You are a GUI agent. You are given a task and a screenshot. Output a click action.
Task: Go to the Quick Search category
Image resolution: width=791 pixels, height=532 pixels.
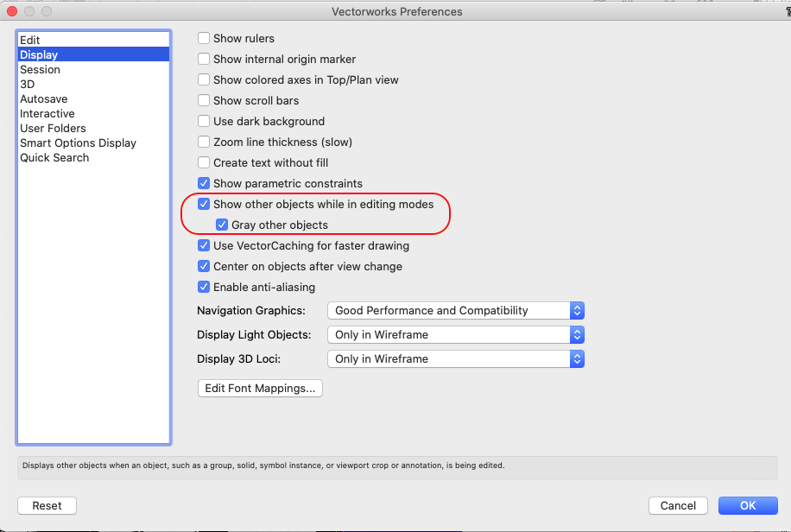pos(54,157)
